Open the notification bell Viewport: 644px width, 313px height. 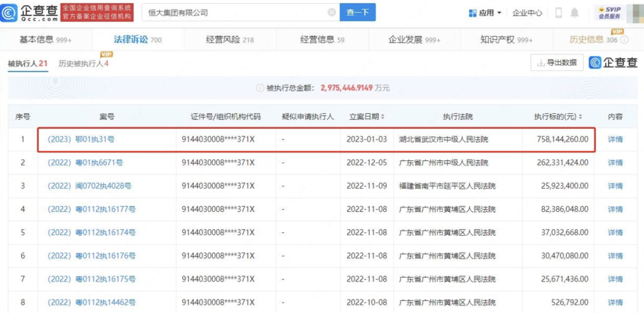pyautogui.click(x=574, y=13)
